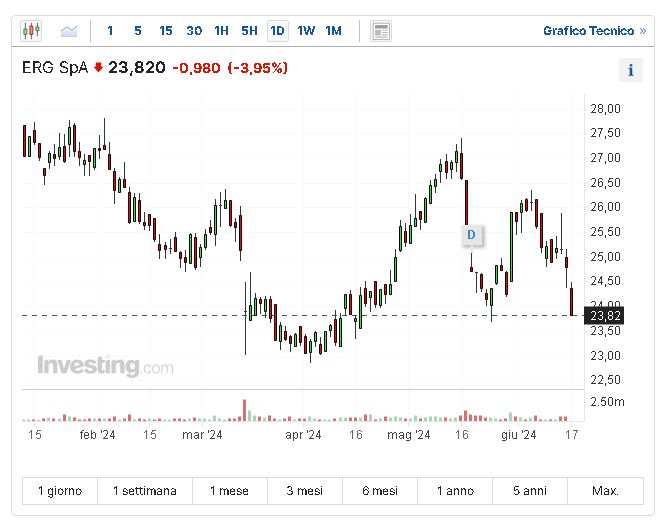Click the -0,980 change value

[196, 68]
